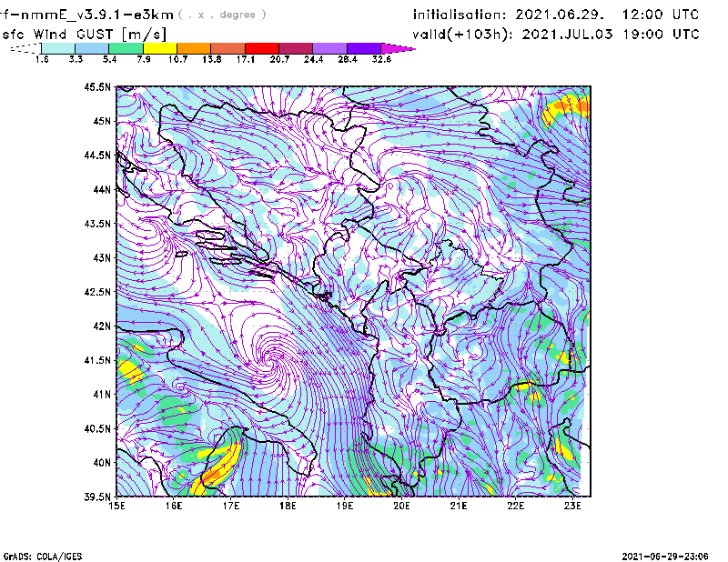Viewport: 728px width, 562px height.
Task: Select the light blue 3.3–5.4 legend swatch
Action: click(x=92, y=48)
